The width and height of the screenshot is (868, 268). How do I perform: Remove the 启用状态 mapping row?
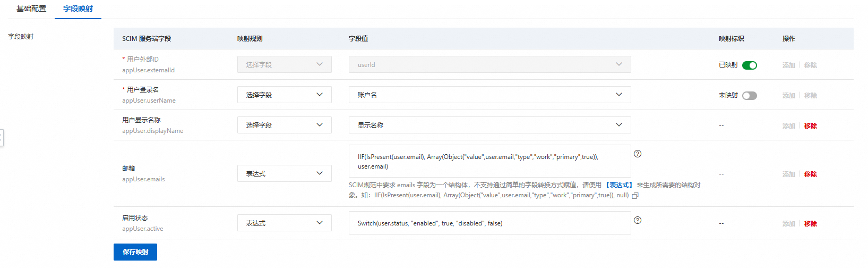click(810, 224)
